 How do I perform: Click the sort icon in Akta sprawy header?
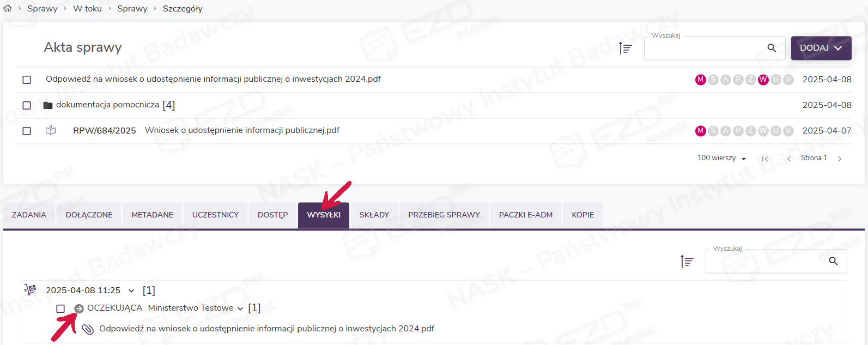pyautogui.click(x=625, y=49)
